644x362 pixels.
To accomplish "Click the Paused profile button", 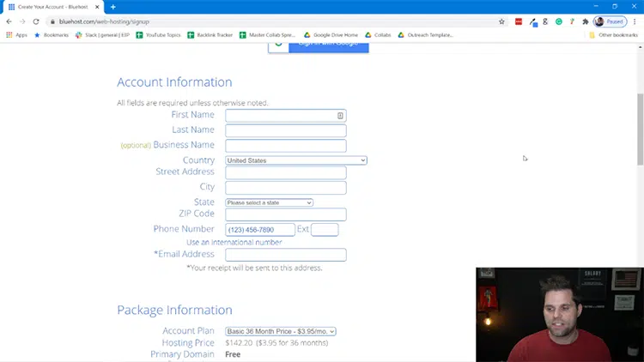I will [610, 21].
